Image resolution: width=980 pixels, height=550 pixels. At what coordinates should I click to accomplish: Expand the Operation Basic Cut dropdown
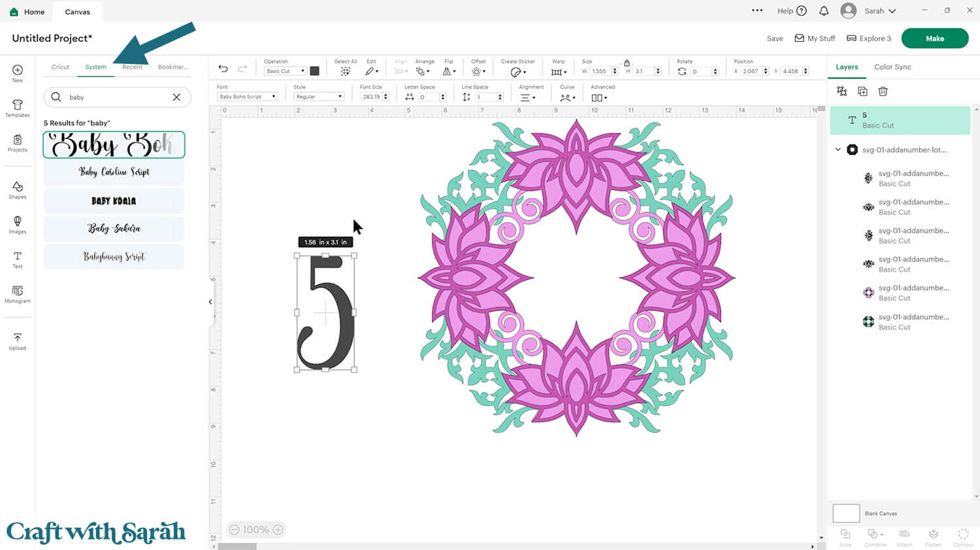(x=285, y=71)
